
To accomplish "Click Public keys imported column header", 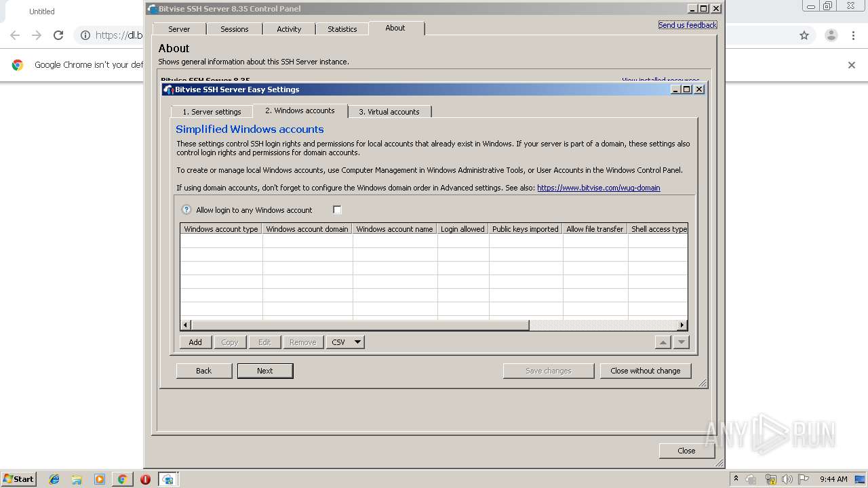I will click(526, 229).
